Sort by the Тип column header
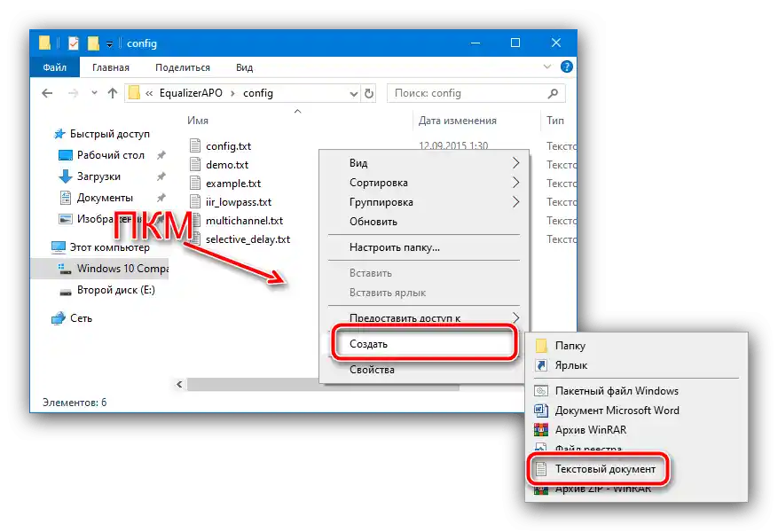778x532 pixels. coord(554,121)
